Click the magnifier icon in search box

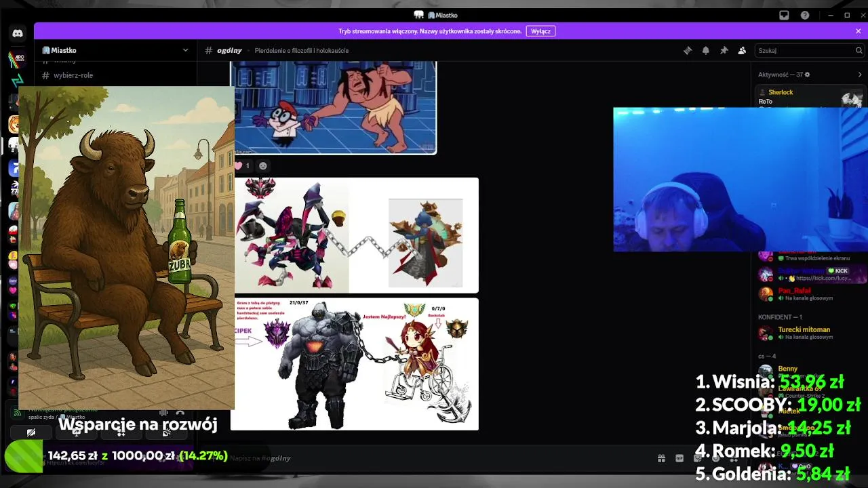[859, 50]
